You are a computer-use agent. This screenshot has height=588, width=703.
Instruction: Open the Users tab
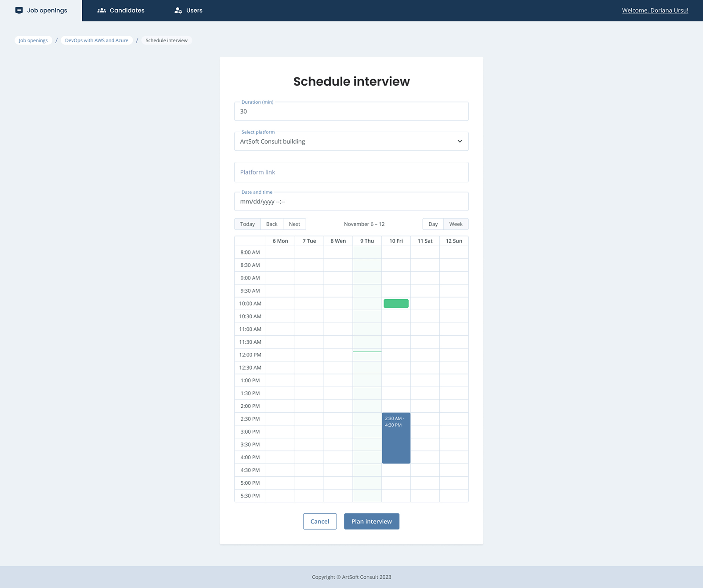click(x=188, y=10)
